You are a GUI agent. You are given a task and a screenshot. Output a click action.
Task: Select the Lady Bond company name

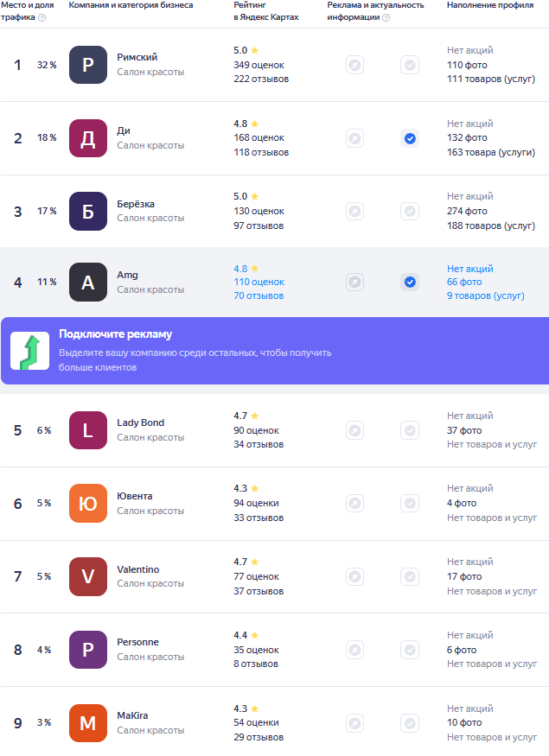(x=140, y=422)
